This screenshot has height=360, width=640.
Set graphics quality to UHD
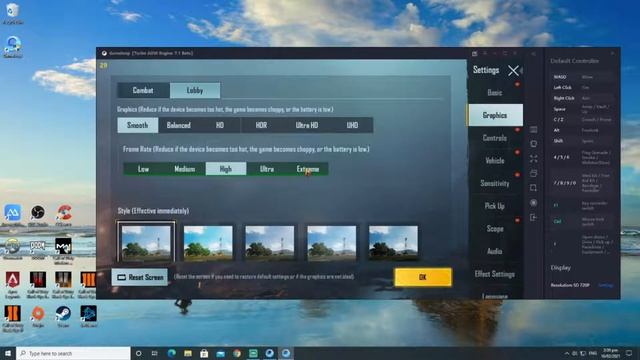(352, 125)
